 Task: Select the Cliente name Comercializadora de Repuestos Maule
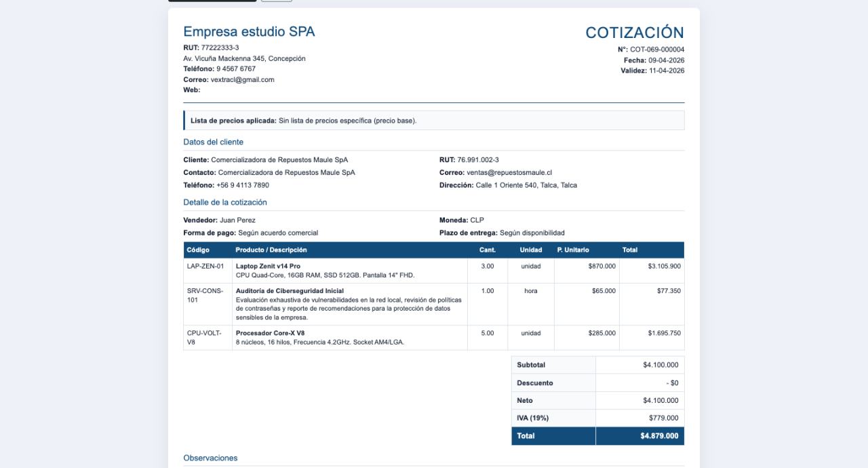tap(279, 160)
